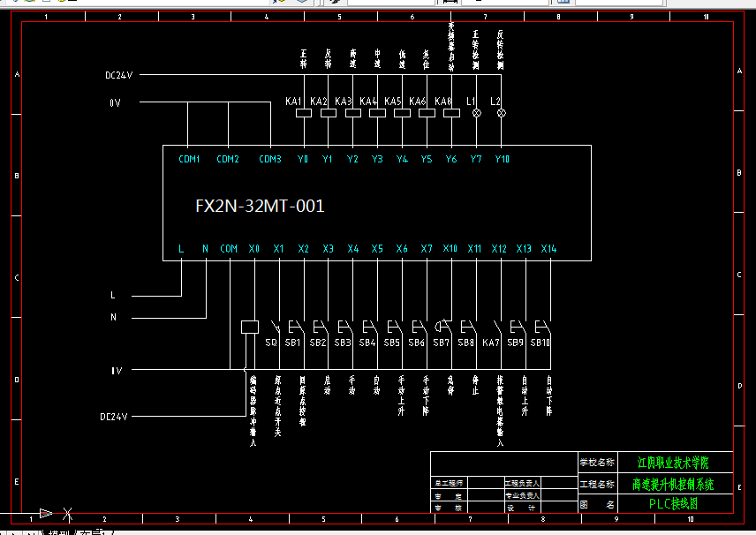The height and width of the screenshot is (535, 756).
Task: Click the green 江阴职业技术学院 title text
Action: pos(673,463)
